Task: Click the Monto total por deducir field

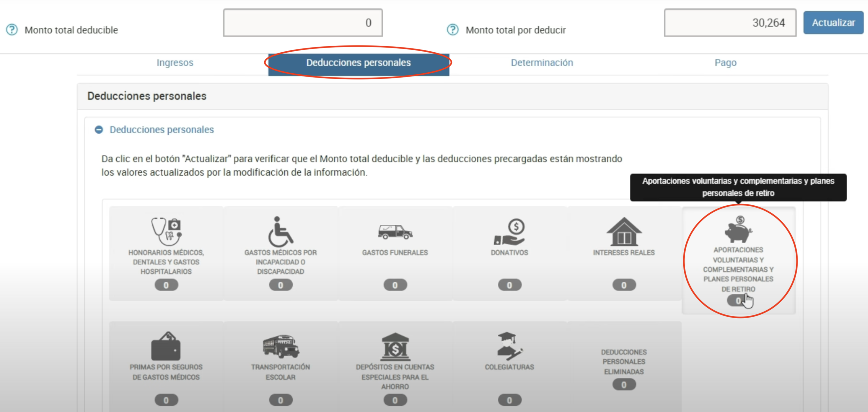Action: (x=730, y=23)
